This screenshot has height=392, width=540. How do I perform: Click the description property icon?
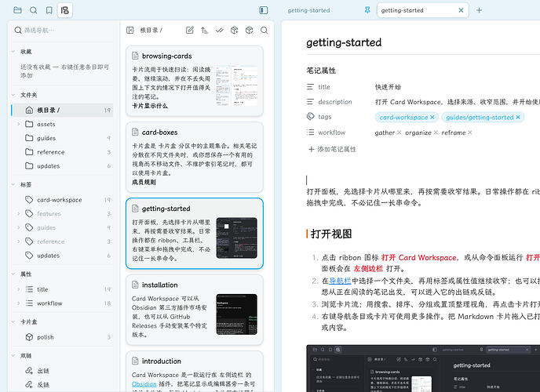(x=310, y=101)
